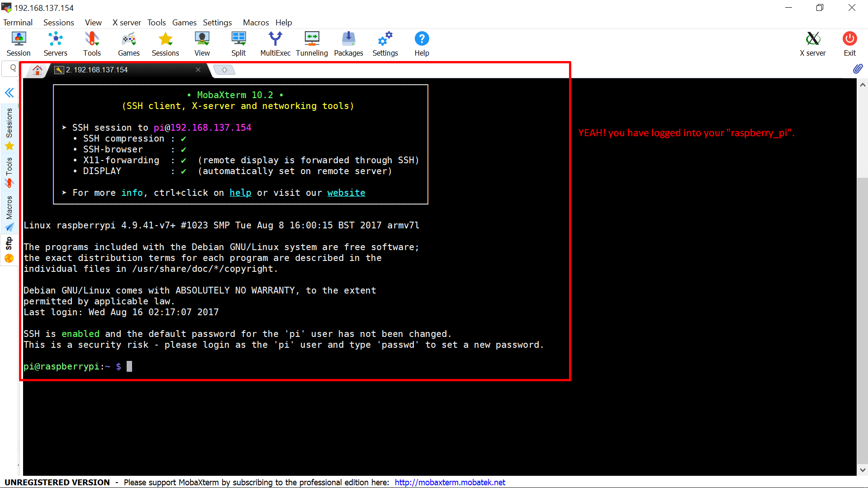Close the 192.168.137.154 session tab
Viewport: 868px width, 488px height.
(x=198, y=70)
